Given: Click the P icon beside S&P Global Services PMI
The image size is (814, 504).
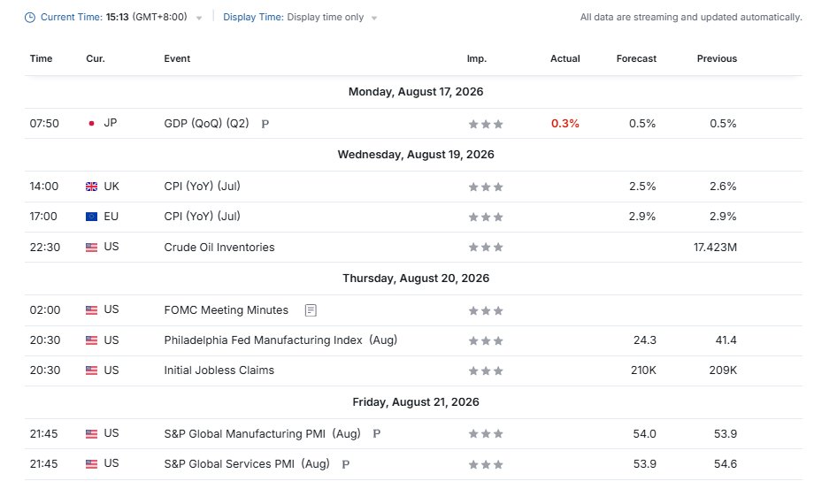Looking at the screenshot, I should pyautogui.click(x=345, y=464).
